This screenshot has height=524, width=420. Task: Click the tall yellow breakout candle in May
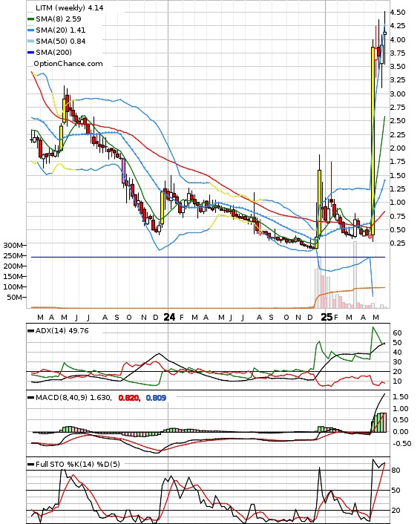pyautogui.click(x=373, y=140)
